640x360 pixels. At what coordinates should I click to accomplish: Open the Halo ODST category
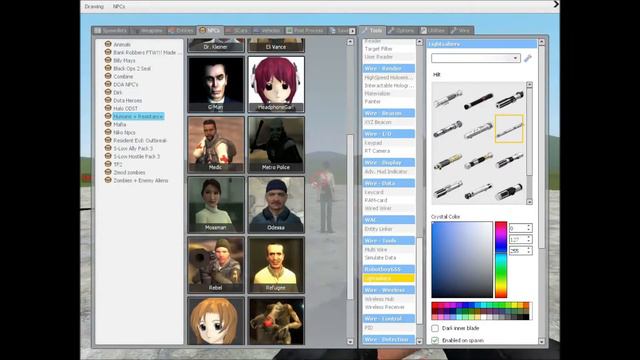click(x=125, y=109)
